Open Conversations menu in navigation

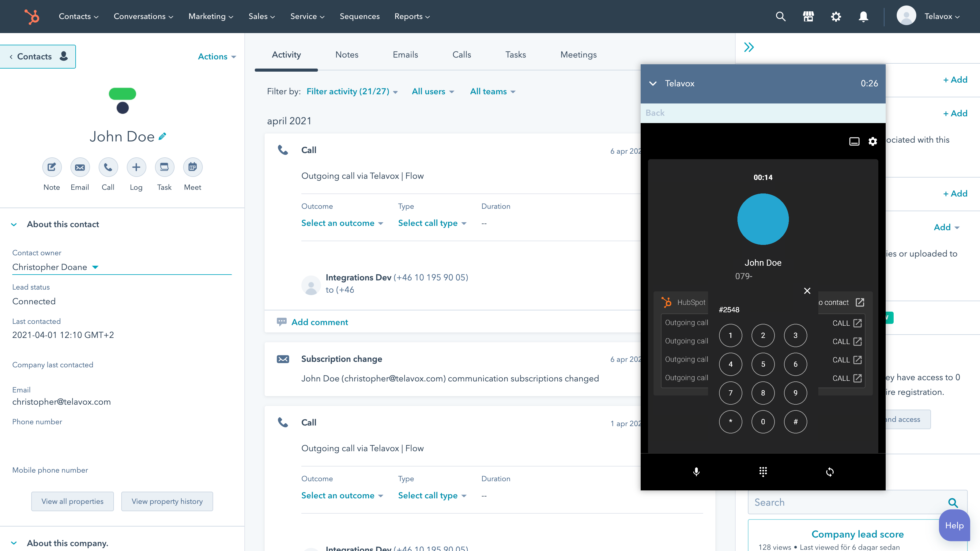[x=143, y=16]
